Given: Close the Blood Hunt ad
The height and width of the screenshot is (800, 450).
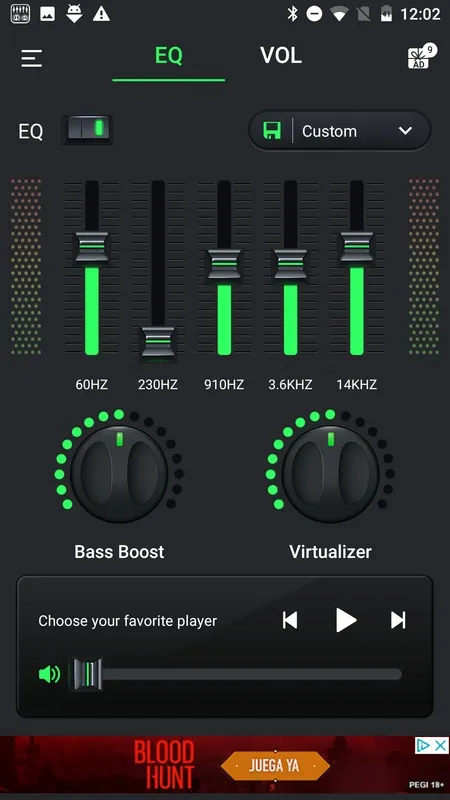Looking at the screenshot, I should (x=441, y=745).
